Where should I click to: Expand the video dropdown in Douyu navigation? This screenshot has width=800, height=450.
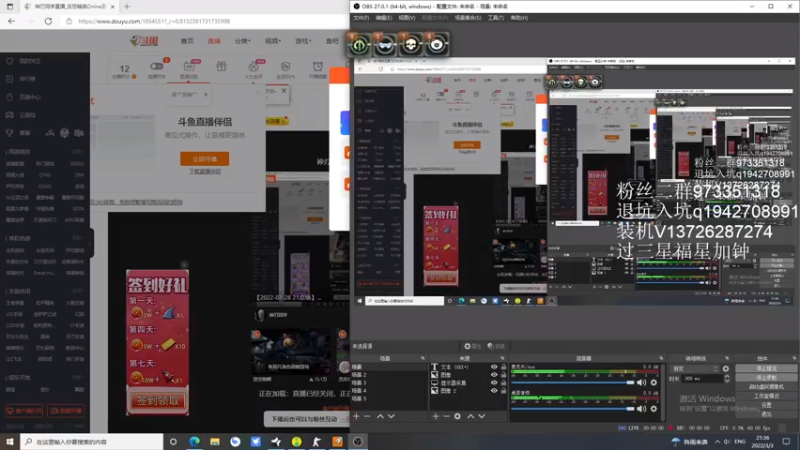pyautogui.click(x=272, y=41)
